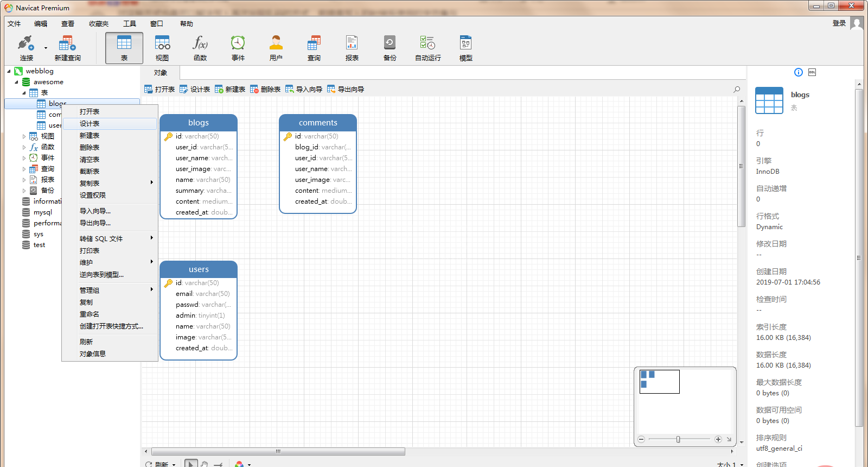The width and height of the screenshot is (868, 467).
Task: Show general info icon in right panel
Action: click(799, 72)
